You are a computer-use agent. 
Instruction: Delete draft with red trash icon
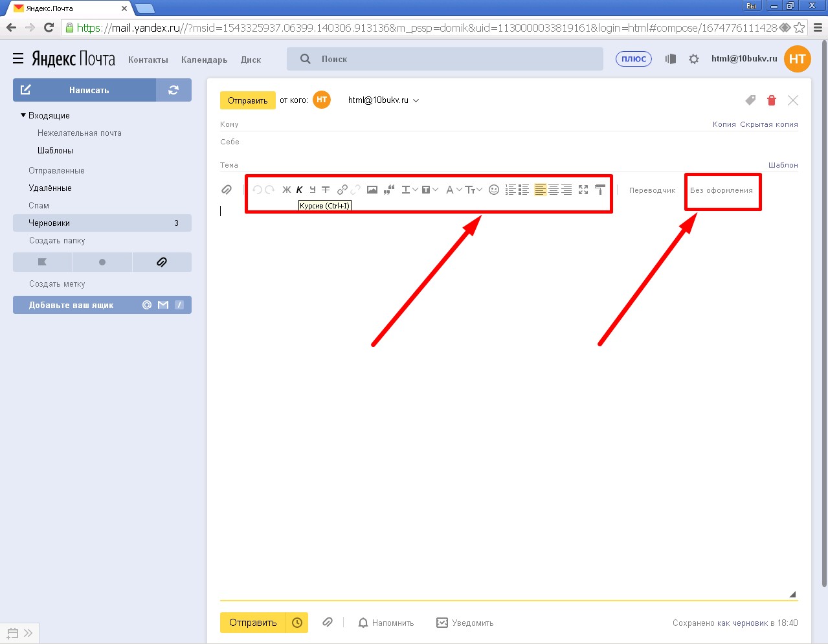(x=771, y=100)
